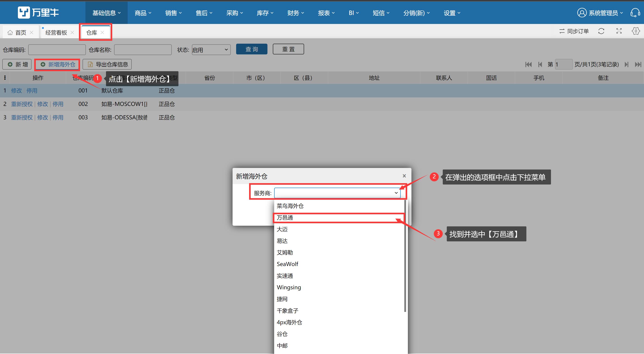Select 菜鸟海外仓 from the list
644x354 pixels.
339,206
